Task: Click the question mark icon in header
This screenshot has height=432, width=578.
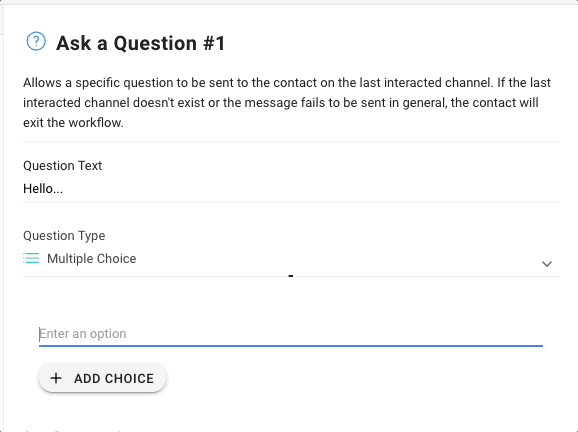Action: pos(36,41)
